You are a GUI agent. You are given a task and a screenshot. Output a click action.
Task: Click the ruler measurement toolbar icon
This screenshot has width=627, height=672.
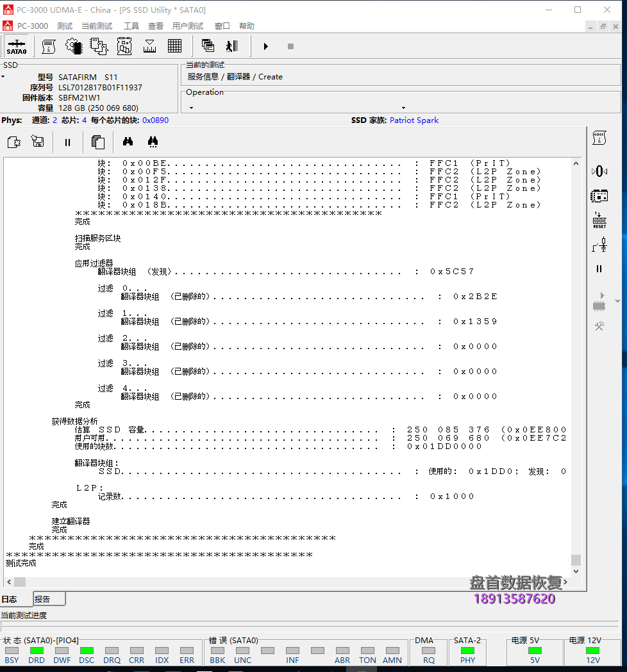pos(149,46)
